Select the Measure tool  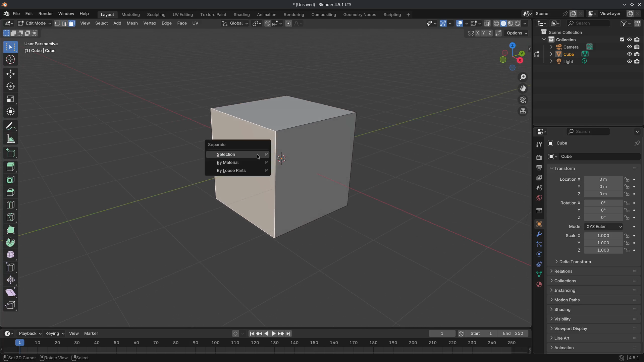click(x=10, y=139)
